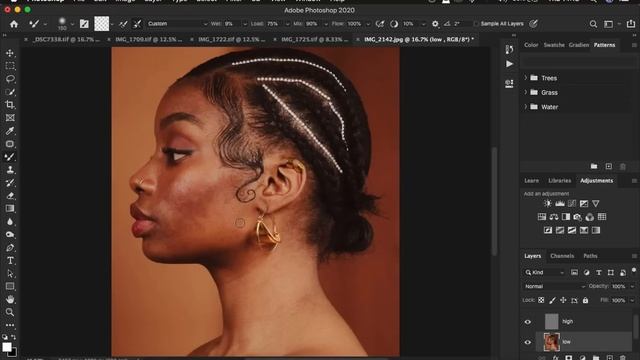
Task: Toggle Lock all padlock icon
Action: click(585, 300)
